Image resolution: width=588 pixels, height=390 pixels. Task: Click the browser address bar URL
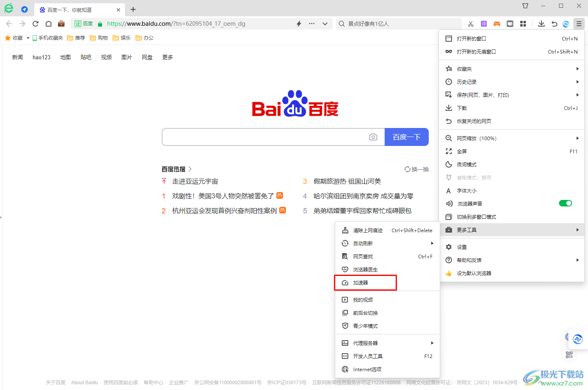pyautogui.click(x=176, y=24)
